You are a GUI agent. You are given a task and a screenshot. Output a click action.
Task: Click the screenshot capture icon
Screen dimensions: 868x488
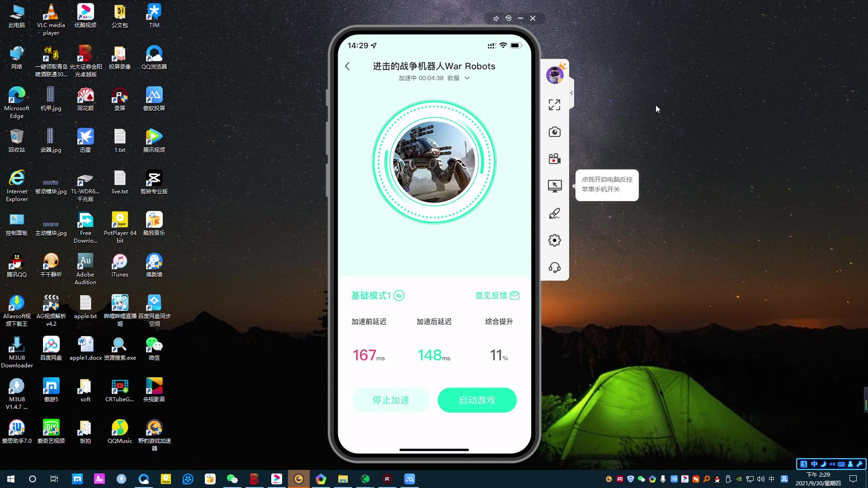tap(554, 131)
